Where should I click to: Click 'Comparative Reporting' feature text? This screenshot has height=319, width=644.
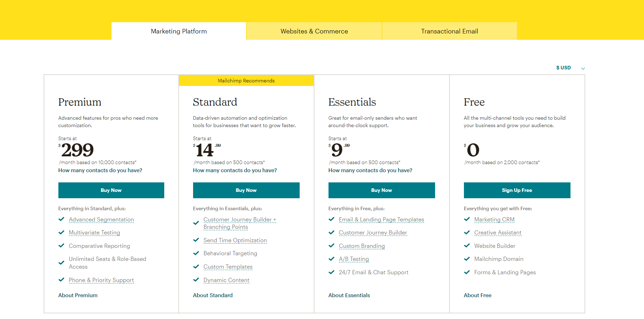point(100,246)
